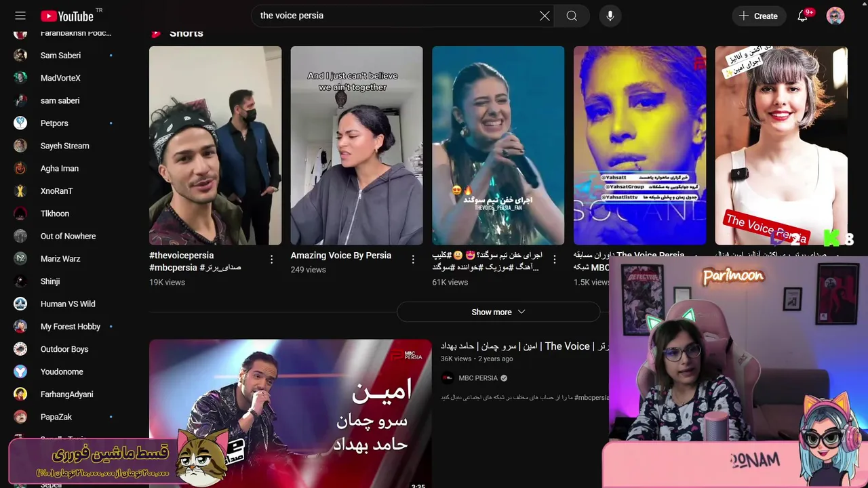
Task: Click Youdonome avatar icon
Action: coord(20,371)
